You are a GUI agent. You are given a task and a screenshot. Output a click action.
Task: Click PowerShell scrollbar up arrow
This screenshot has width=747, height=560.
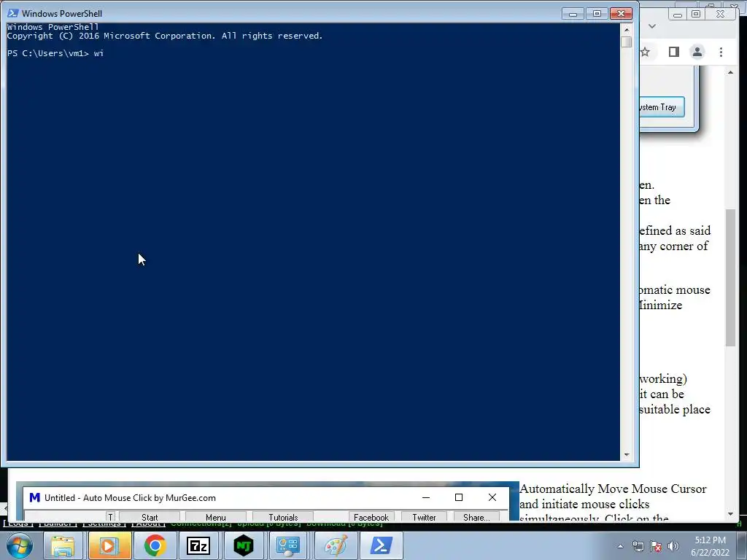[627, 29]
